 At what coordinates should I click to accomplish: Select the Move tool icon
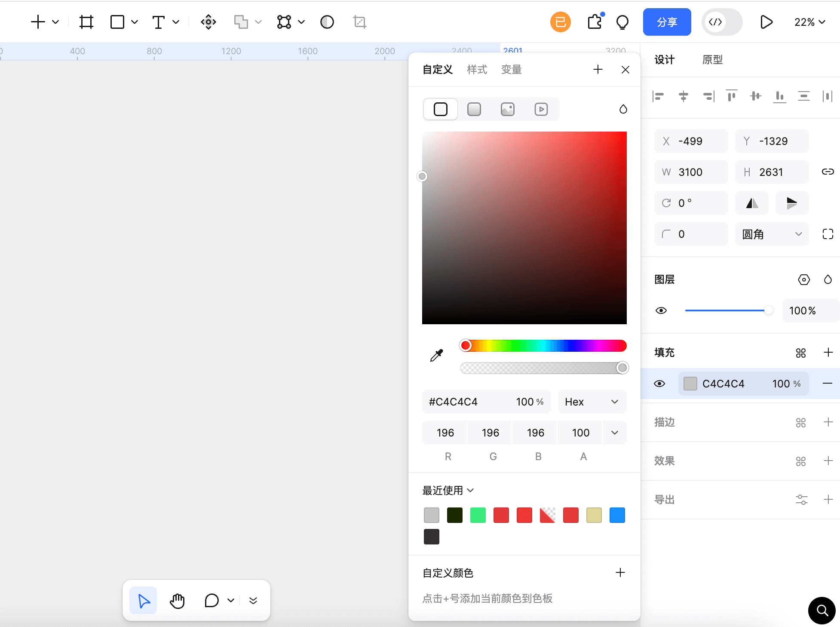coord(208,22)
